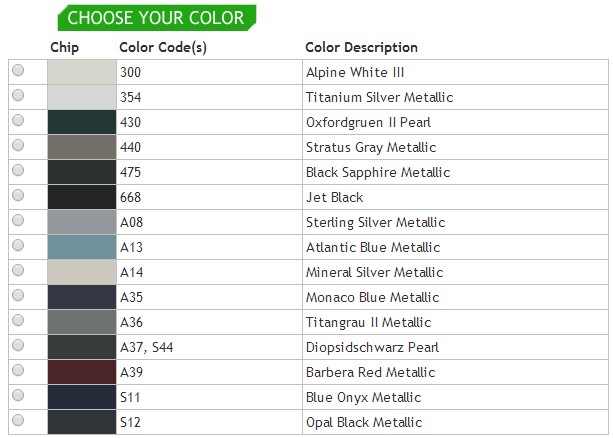Click the Mineral Silver Metallic beige chip
Viewport: 613px width, 438px height.
pos(82,272)
